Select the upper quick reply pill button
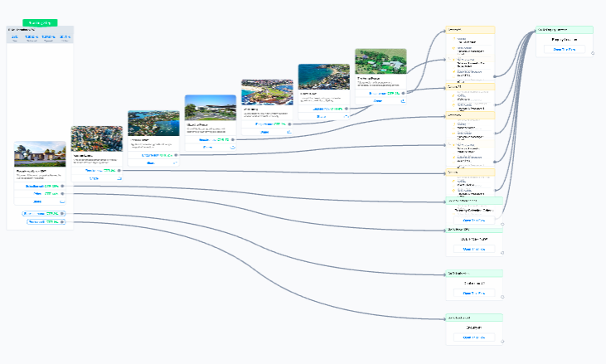 click(44, 213)
